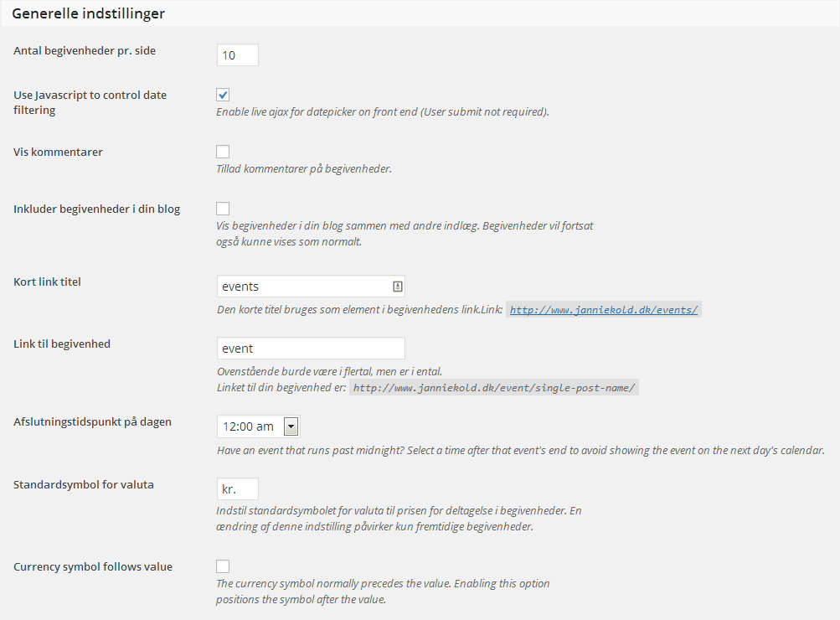Image resolution: width=840 pixels, height=620 pixels.
Task: Open the 12:00 am end-of-day dropdown
Action: coord(258,426)
